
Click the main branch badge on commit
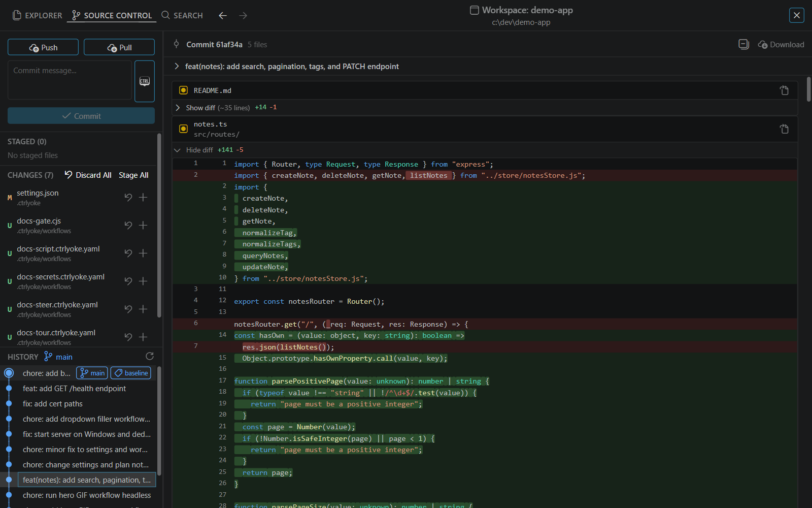pos(92,373)
